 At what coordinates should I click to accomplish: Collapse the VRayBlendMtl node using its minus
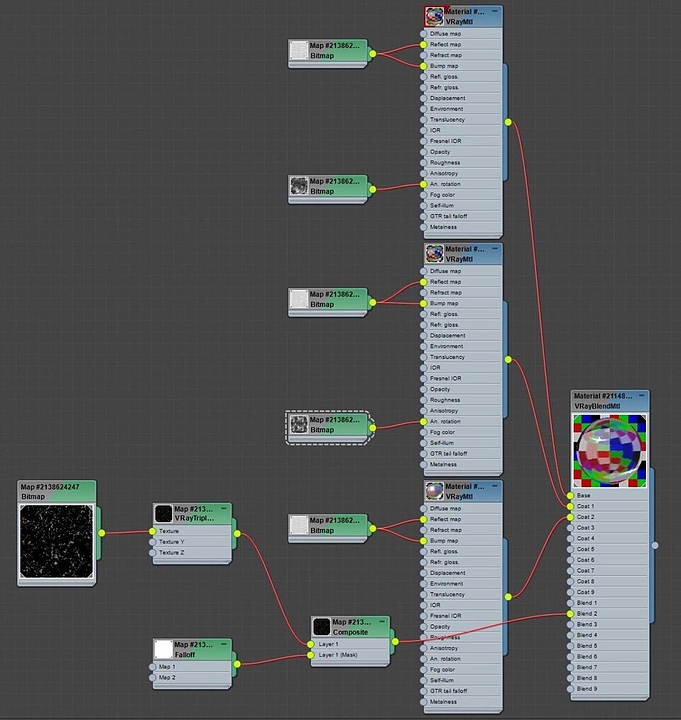click(642, 395)
